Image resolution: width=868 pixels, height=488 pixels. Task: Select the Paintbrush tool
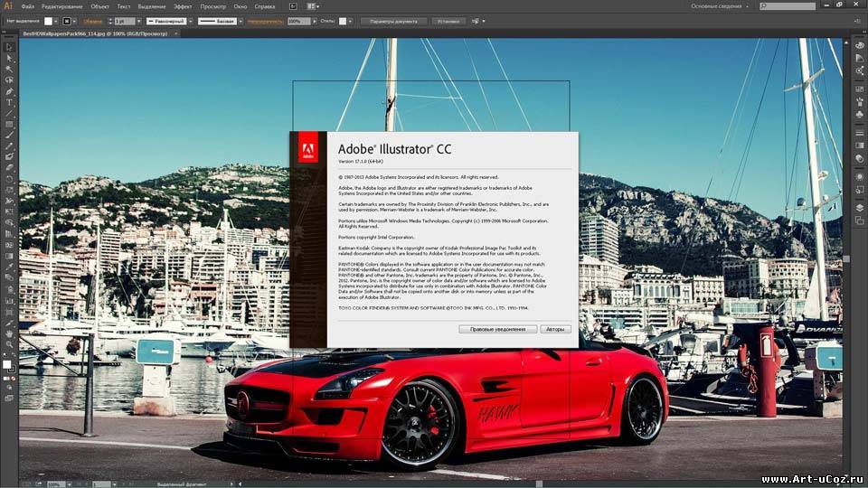pos(9,136)
